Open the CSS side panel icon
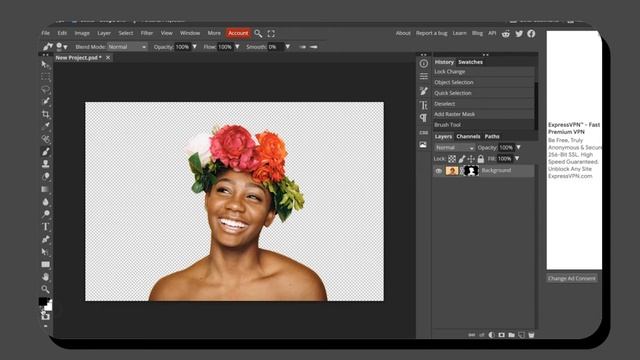The image size is (640, 360). pos(424,132)
